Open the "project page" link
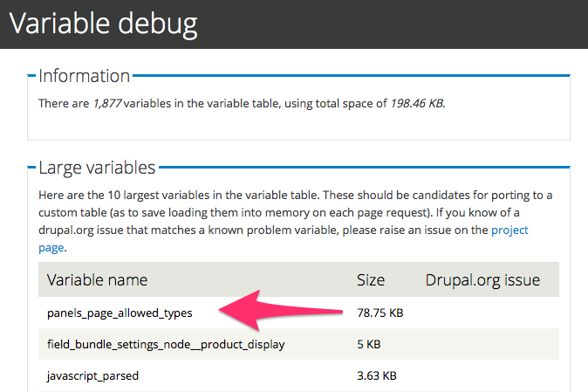Viewport: 588px width, 392px height. (x=509, y=231)
